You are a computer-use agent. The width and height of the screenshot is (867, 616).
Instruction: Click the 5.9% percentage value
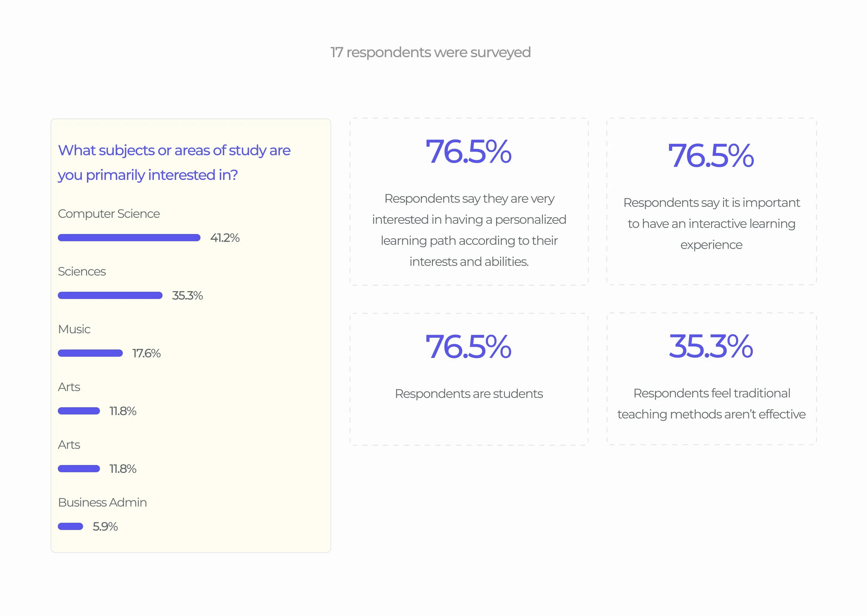105,526
